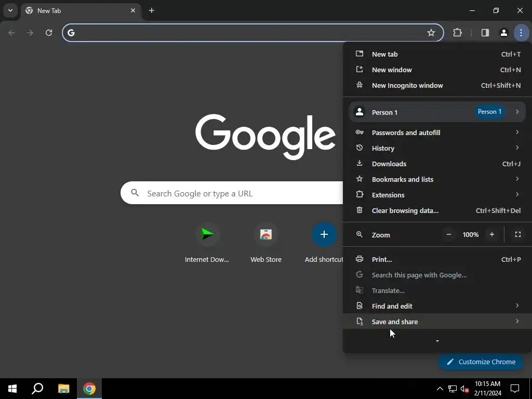Select Print from the menu

(437, 260)
